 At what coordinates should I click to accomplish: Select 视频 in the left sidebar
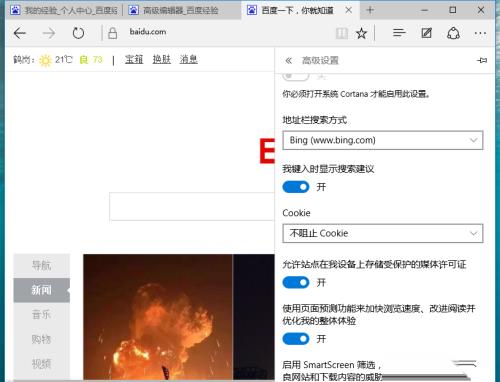pos(42,364)
